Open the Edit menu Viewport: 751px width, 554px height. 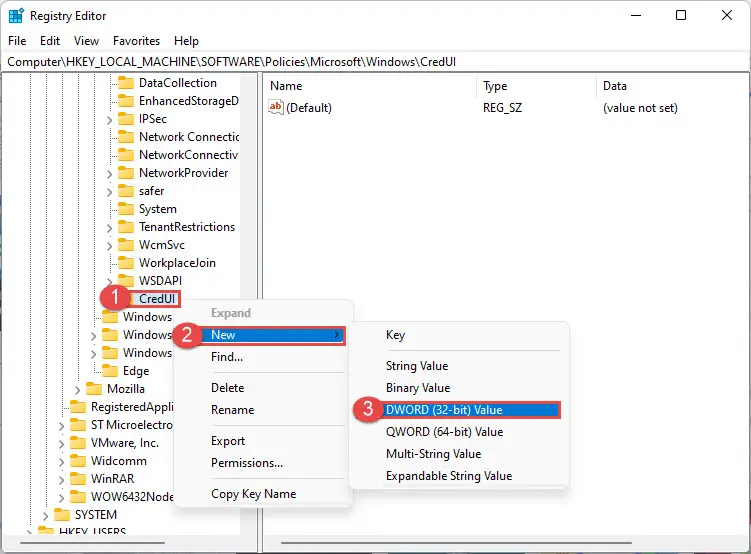pos(50,41)
